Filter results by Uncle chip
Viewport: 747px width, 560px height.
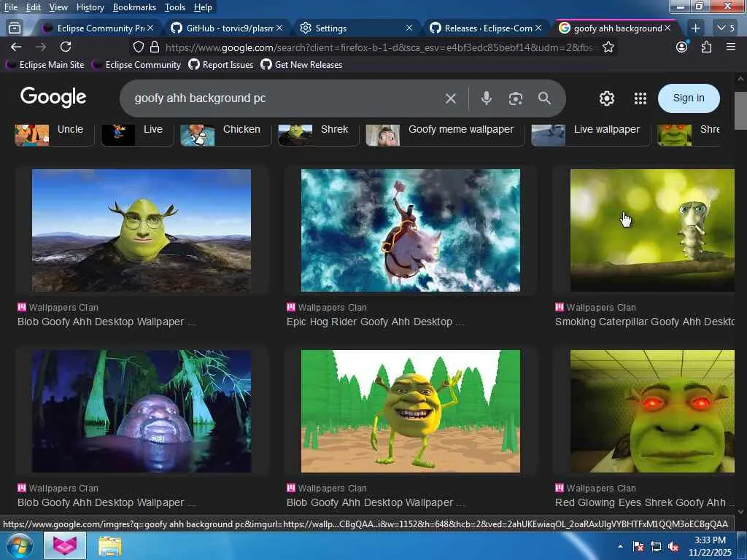click(x=54, y=133)
